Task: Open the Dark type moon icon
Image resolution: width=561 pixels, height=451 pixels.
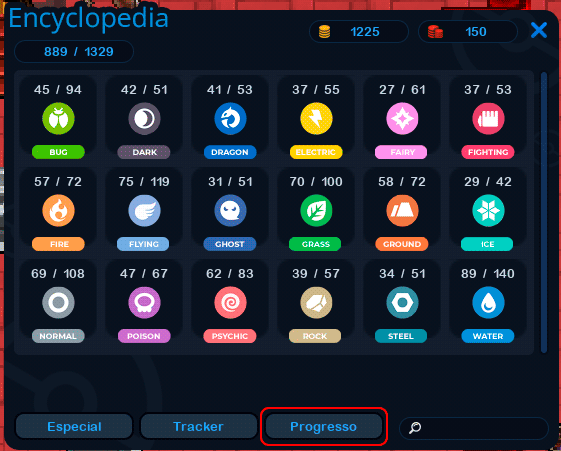Action: (x=144, y=118)
